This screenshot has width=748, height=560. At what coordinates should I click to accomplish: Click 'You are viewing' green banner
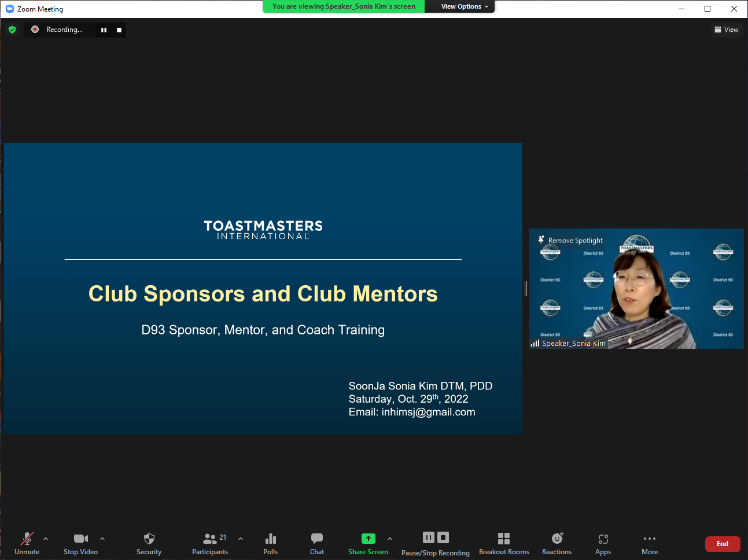click(x=344, y=6)
